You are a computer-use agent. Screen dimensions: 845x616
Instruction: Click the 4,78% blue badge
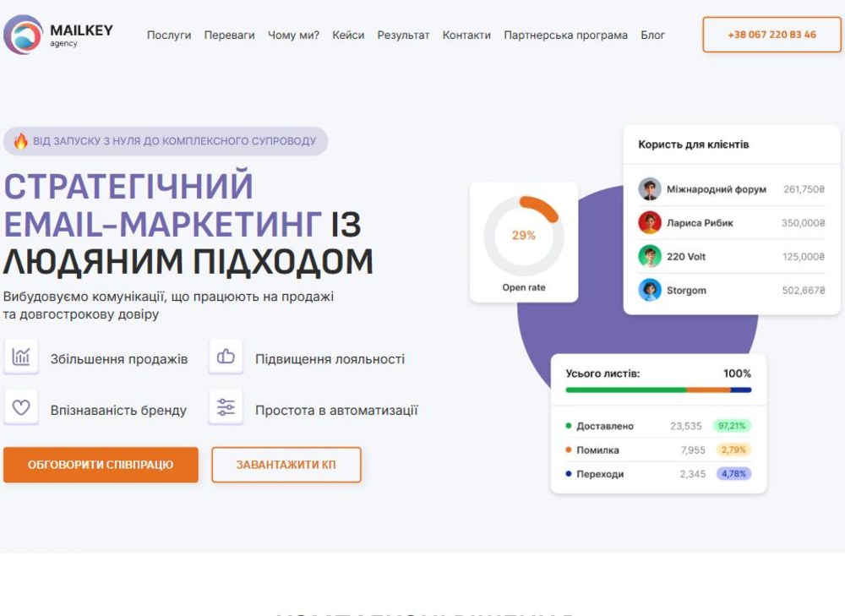733,474
